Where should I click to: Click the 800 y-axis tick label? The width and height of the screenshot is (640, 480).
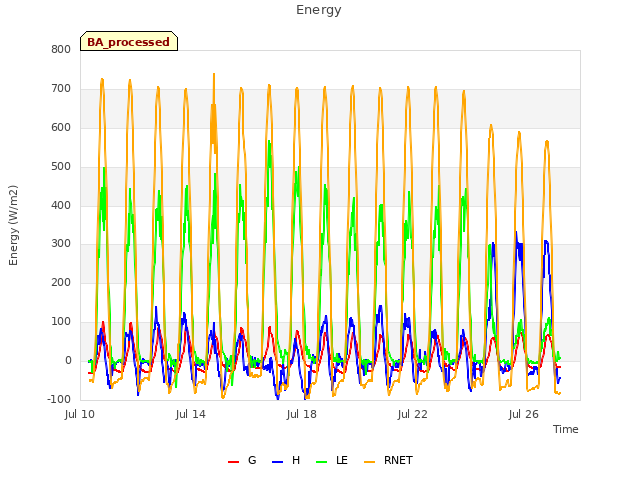coord(61,50)
